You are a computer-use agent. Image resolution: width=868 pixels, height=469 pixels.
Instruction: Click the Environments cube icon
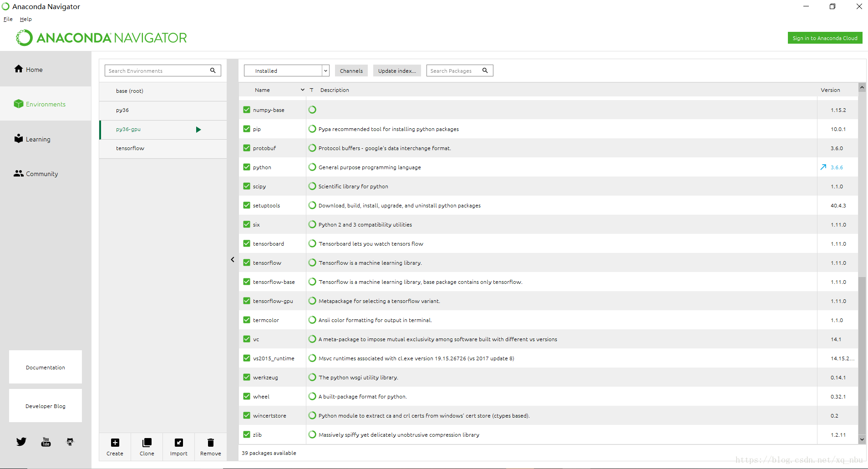[x=19, y=104]
